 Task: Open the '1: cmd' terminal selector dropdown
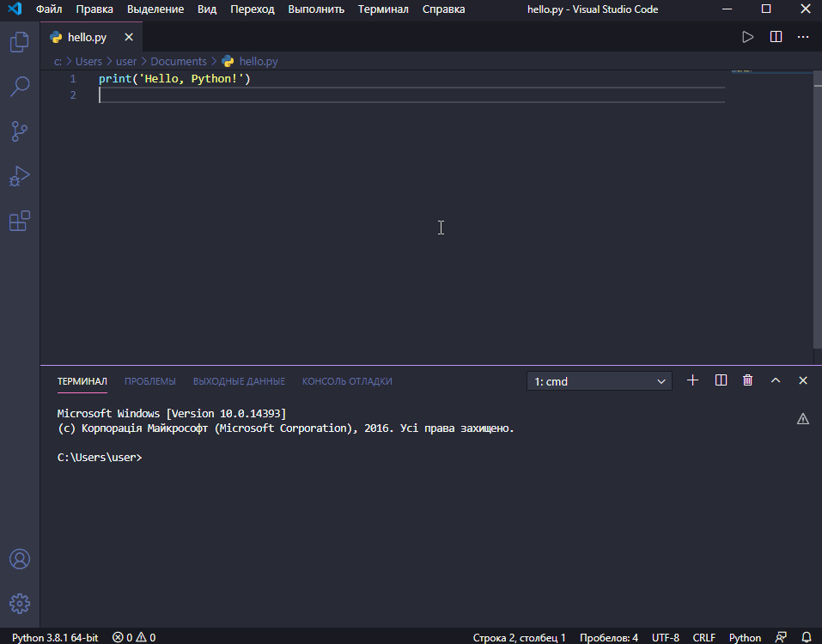[x=600, y=381]
